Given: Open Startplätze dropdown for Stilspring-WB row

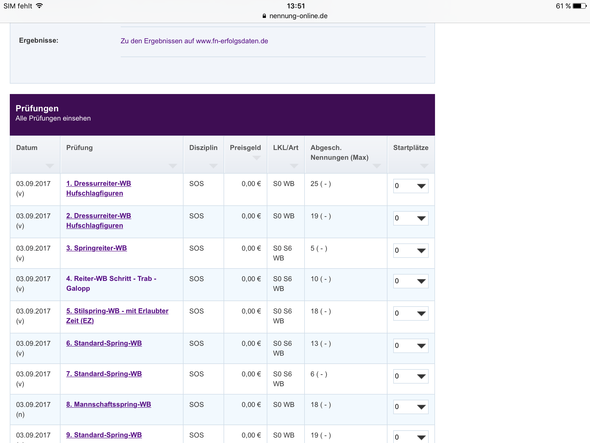Looking at the screenshot, I should (411, 314).
